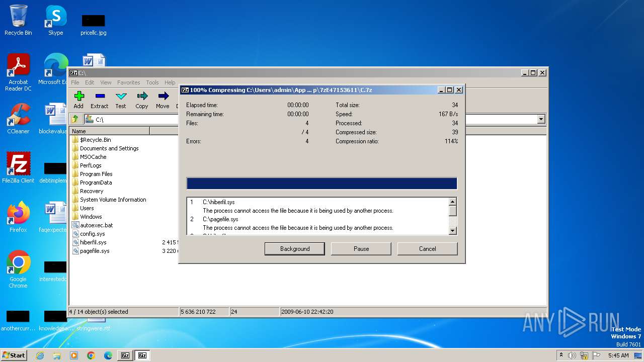Open the Help menu

[170, 82]
